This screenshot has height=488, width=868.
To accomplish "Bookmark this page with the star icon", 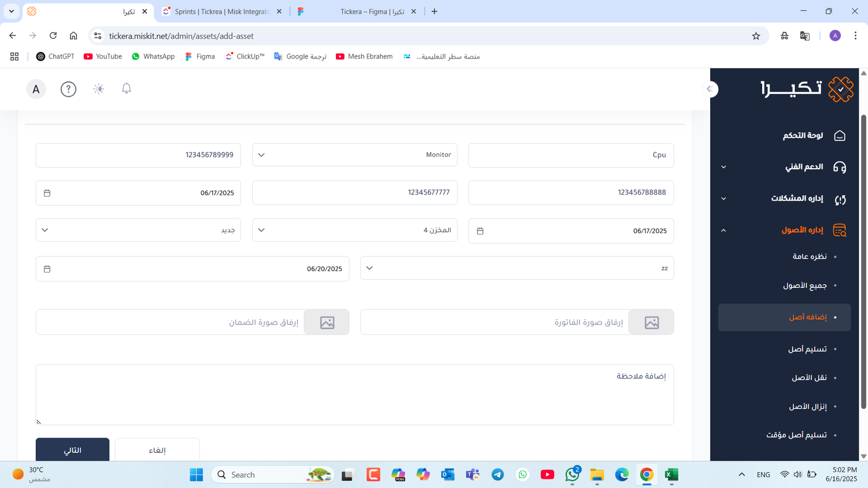I will tap(756, 36).
